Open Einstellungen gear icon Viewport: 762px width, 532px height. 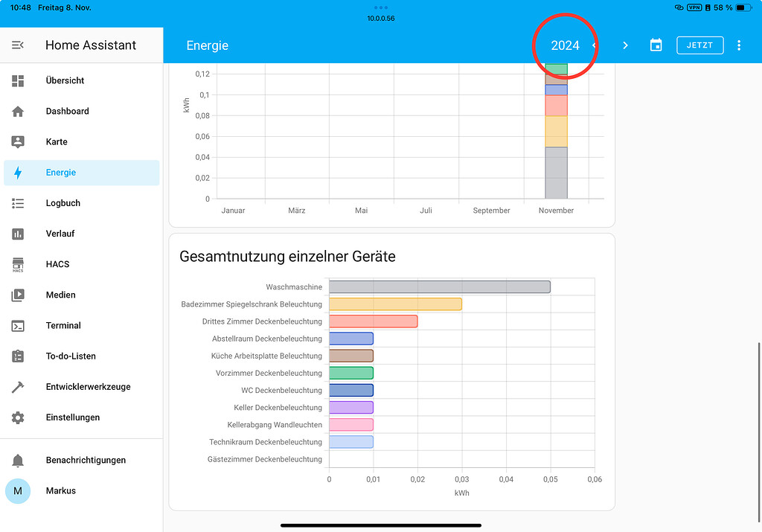pos(18,417)
